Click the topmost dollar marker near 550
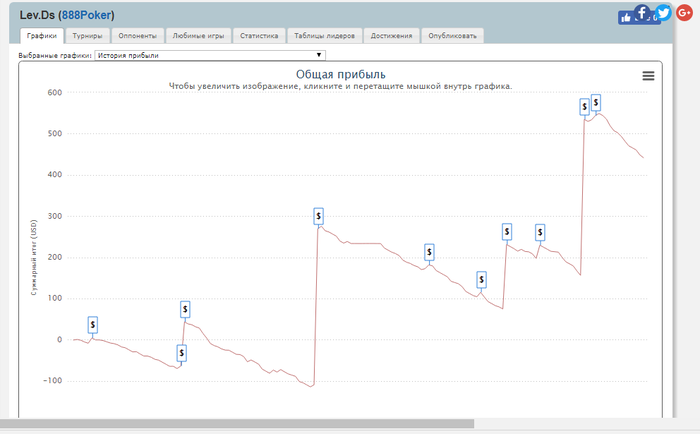 click(596, 103)
